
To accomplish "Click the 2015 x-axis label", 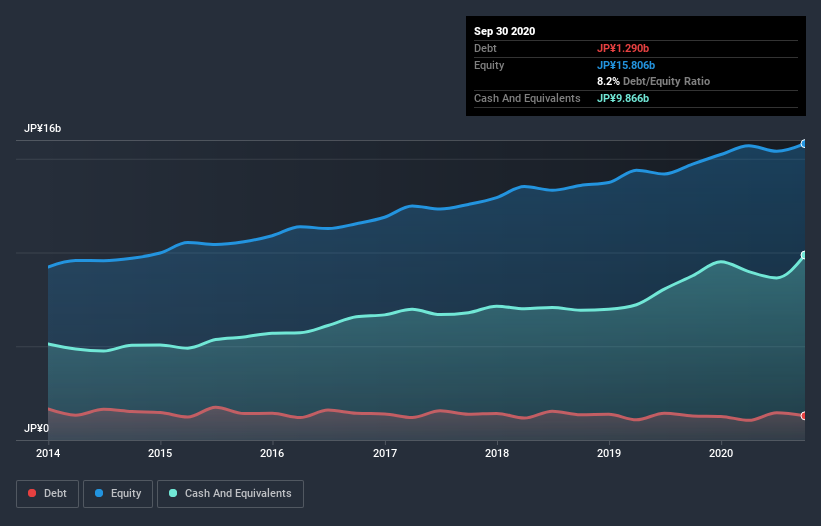I will 160,453.
